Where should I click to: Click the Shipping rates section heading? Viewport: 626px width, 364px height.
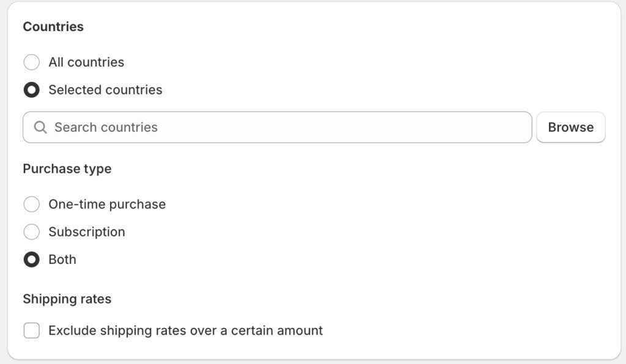pos(67,299)
